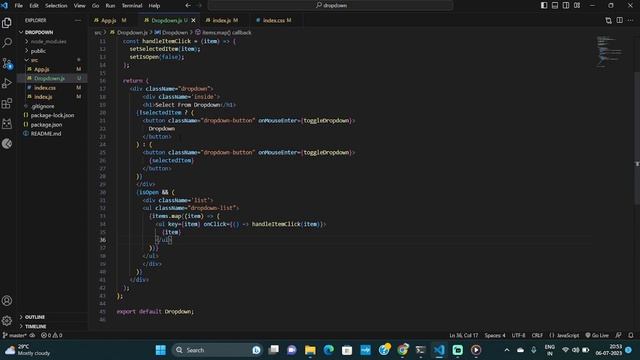Open the Search view in activity bar
The width and height of the screenshot is (640, 360).
click(x=7, y=42)
